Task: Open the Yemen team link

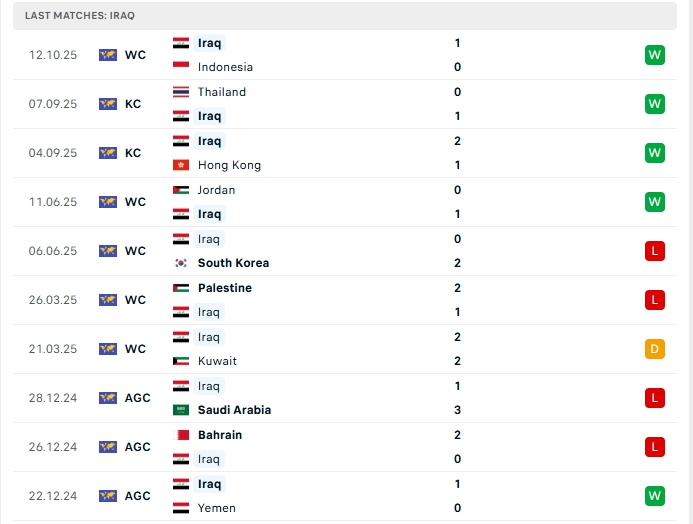Action: [x=217, y=508]
